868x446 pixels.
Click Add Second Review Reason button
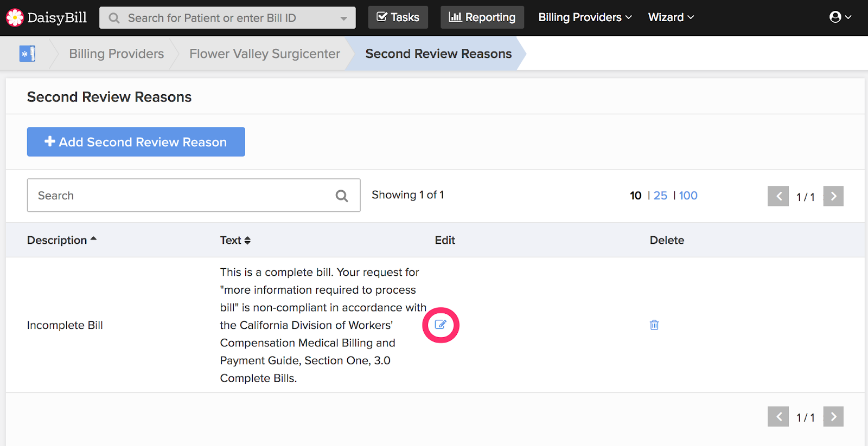click(136, 142)
